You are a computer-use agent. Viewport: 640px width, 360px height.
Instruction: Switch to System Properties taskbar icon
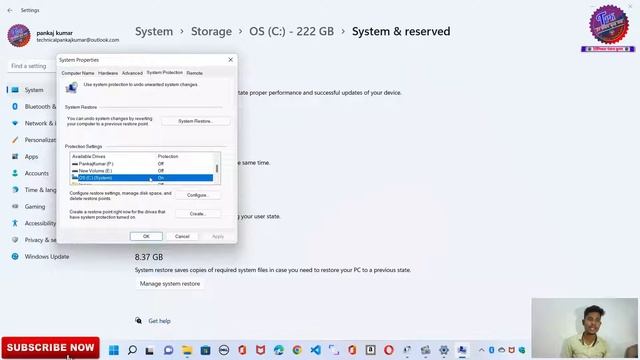(x=462, y=350)
